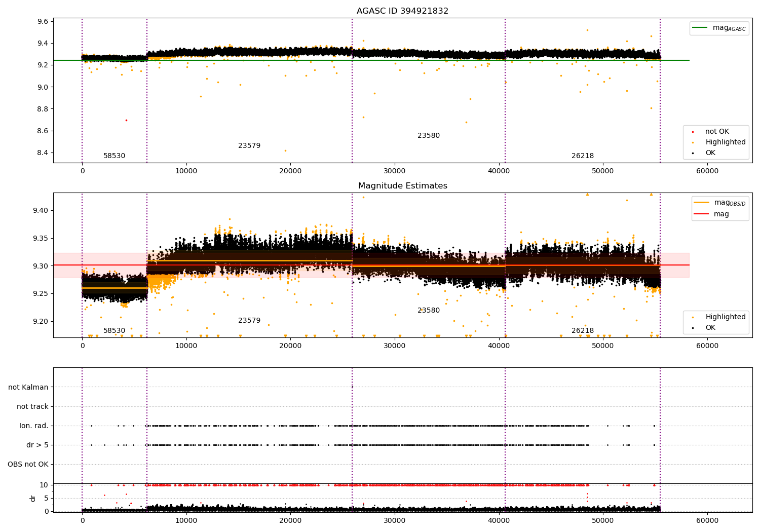The width and height of the screenshot is (760, 532).
Task: Click 'Highlighted' legend label in the top plot
Action: (726, 142)
